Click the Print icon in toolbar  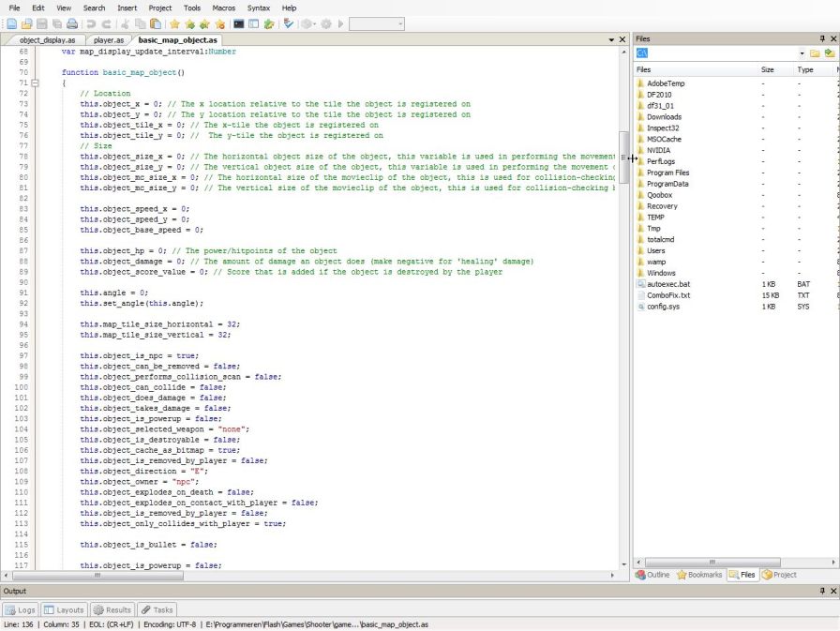[72, 23]
